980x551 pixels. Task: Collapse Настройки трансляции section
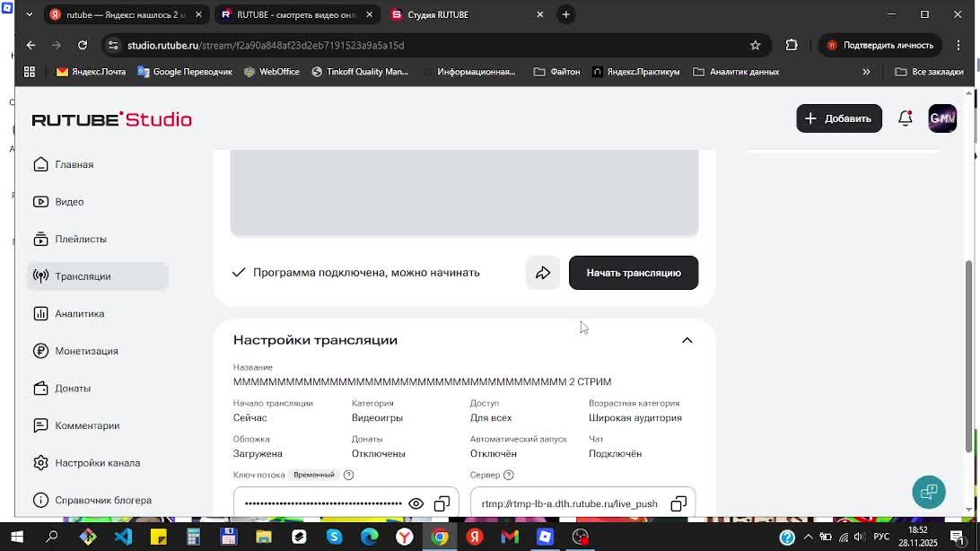click(x=687, y=340)
